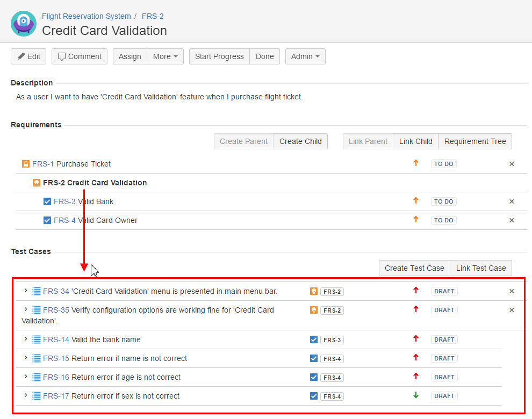This screenshot has height=419, width=532.
Task: Click the remove X on FRS-1 row
Action: 512,164
